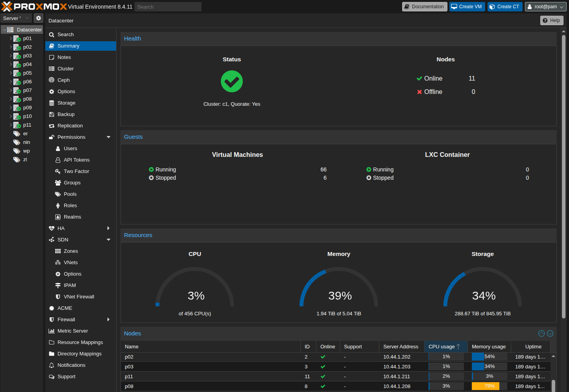Image resolution: width=569 pixels, height=392 pixels.
Task: Click the Proxmox logo
Action: (34, 7)
